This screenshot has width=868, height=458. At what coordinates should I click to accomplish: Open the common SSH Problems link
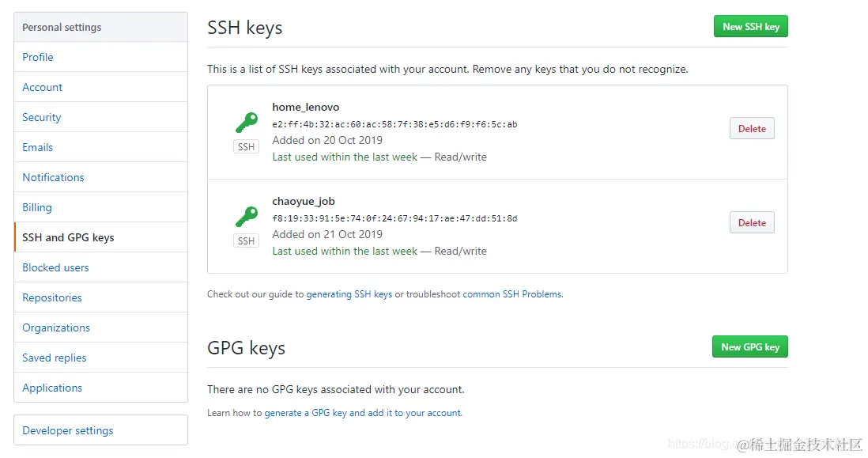click(x=512, y=294)
